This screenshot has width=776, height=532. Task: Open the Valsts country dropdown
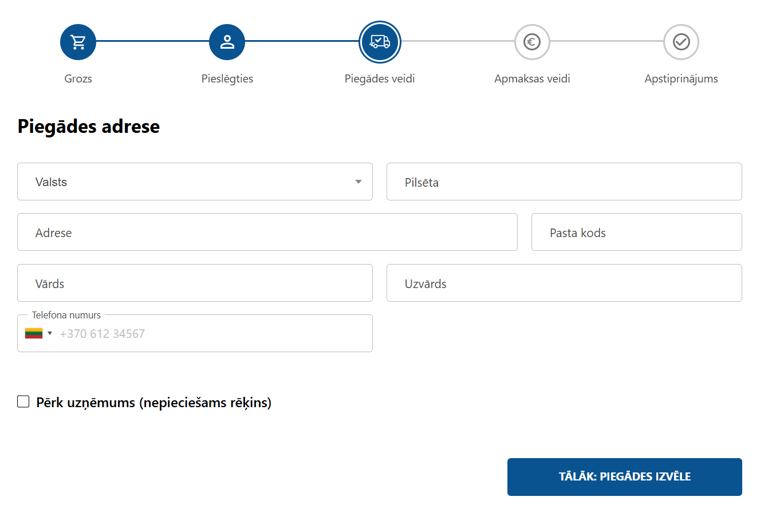tap(195, 182)
